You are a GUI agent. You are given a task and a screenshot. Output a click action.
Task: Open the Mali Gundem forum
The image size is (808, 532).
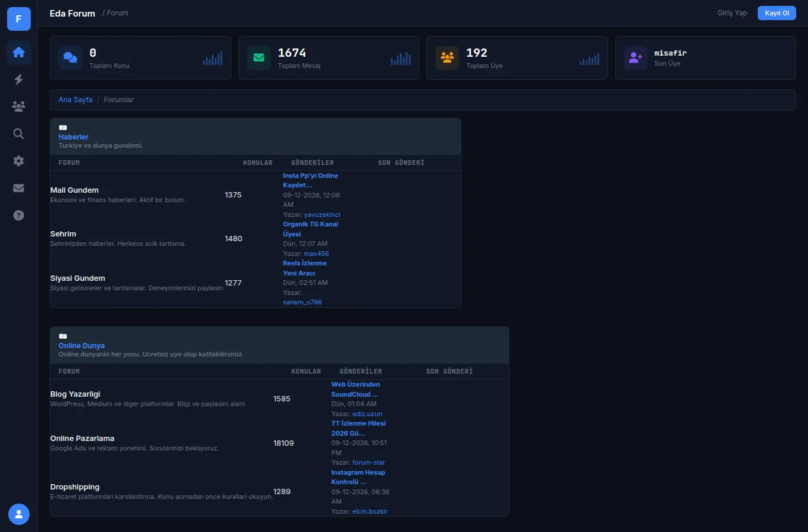coord(75,190)
